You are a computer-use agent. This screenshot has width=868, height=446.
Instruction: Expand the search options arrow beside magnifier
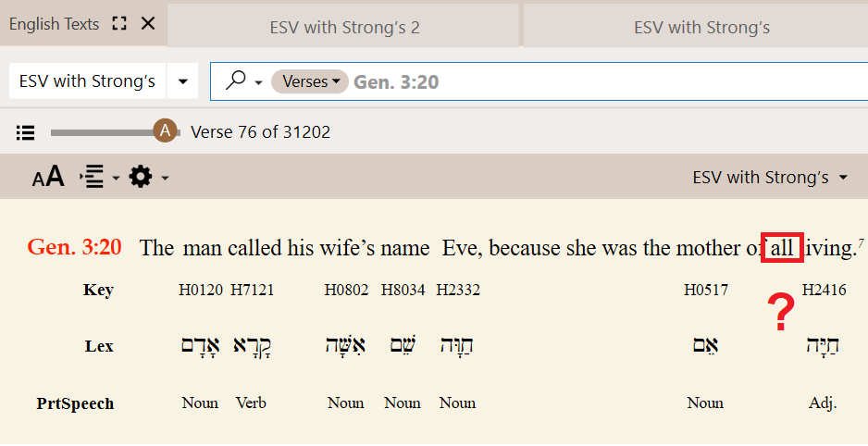pos(258,83)
